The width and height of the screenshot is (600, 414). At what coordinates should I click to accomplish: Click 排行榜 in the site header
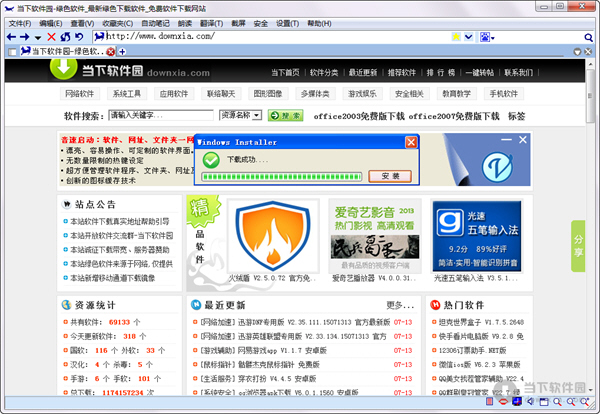coord(441,73)
